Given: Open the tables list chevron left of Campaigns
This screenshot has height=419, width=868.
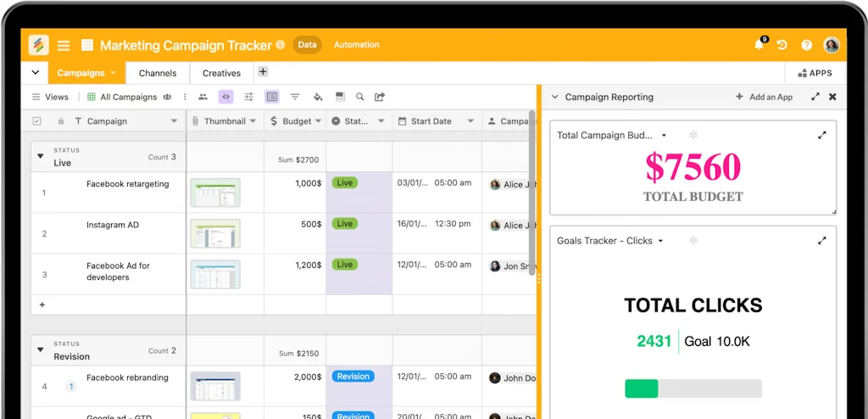Looking at the screenshot, I should click(x=36, y=73).
